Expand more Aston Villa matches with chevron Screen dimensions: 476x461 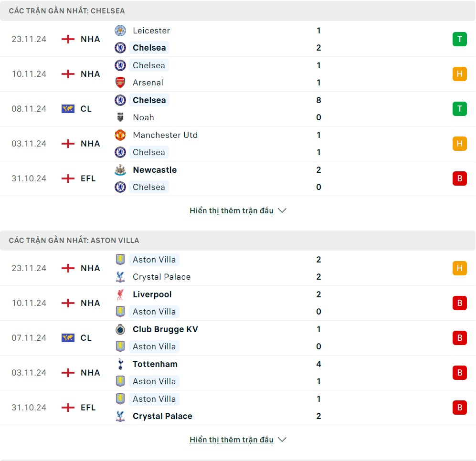[282, 440]
